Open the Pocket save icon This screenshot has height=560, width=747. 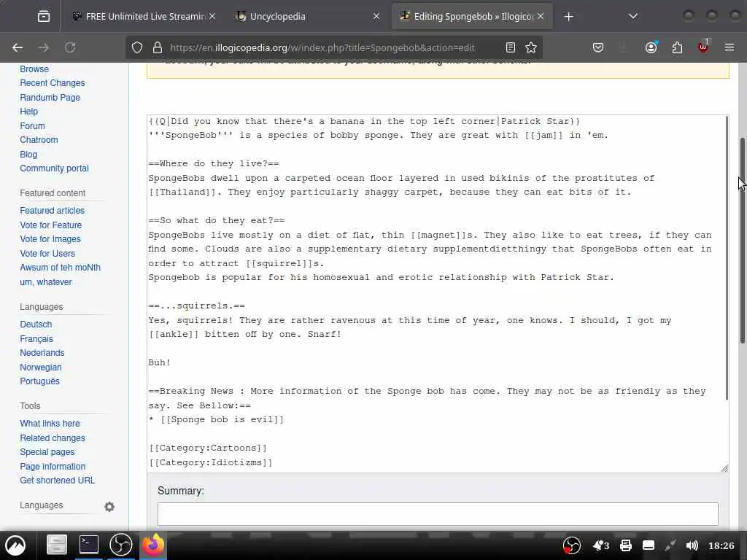click(598, 47)
